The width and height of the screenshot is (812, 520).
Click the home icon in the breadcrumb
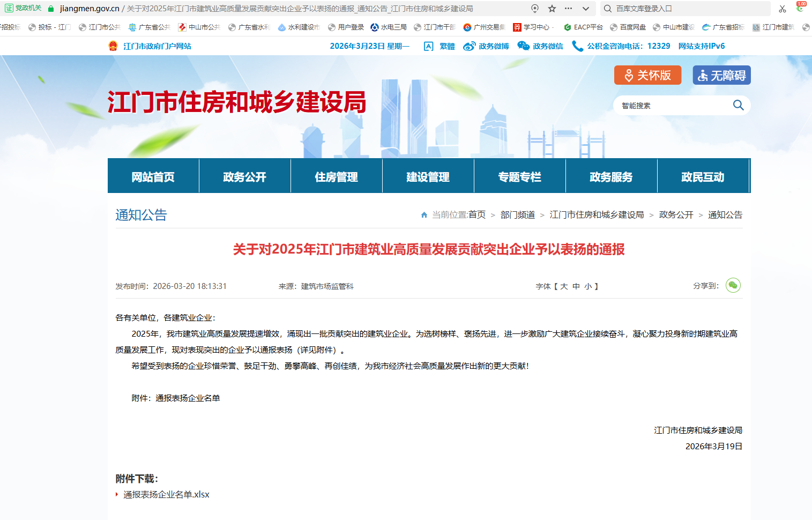click(424, 215)
